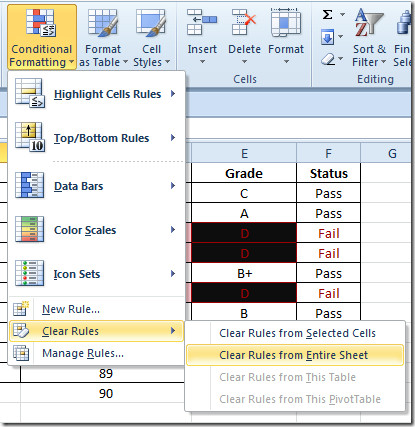Open the Fill dropdown arrow
The width and height of the screenshot is (415, 427).
click(x=340, y=36)
